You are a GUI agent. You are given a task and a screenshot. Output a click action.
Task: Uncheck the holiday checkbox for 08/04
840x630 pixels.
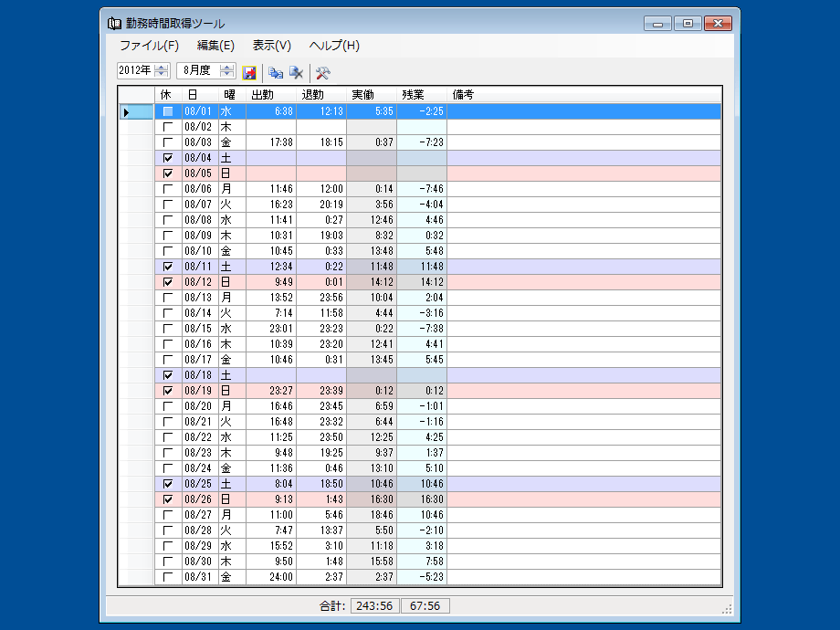(x=167, y=158)
